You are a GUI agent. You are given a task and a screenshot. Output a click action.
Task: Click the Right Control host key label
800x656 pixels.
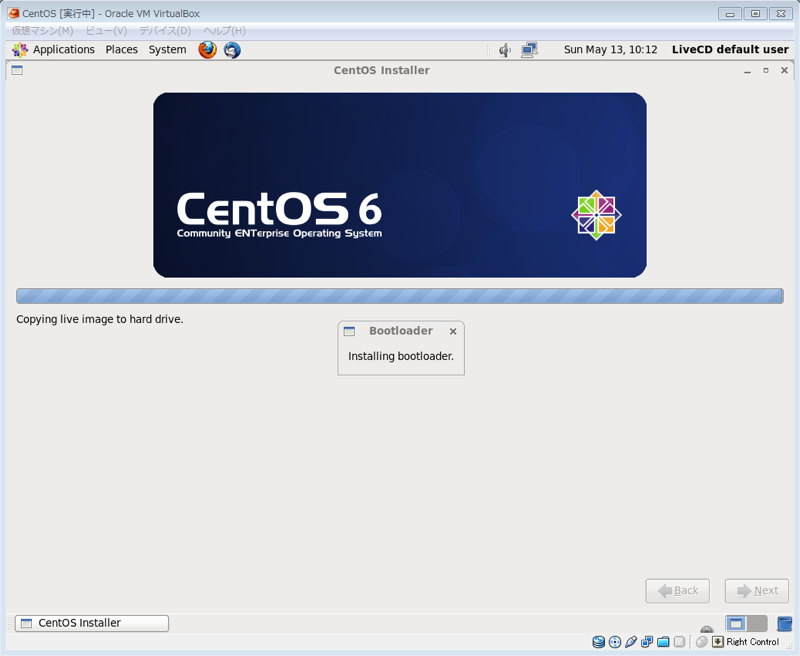point(753,642)
